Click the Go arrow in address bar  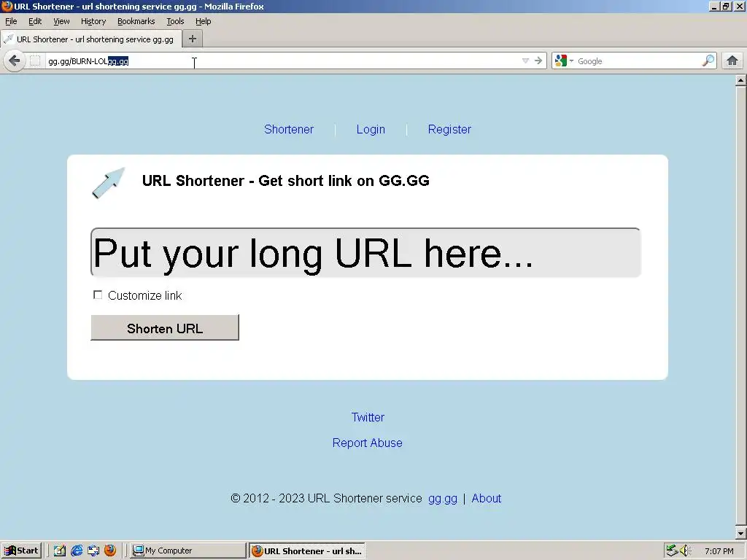click(538, 61)
